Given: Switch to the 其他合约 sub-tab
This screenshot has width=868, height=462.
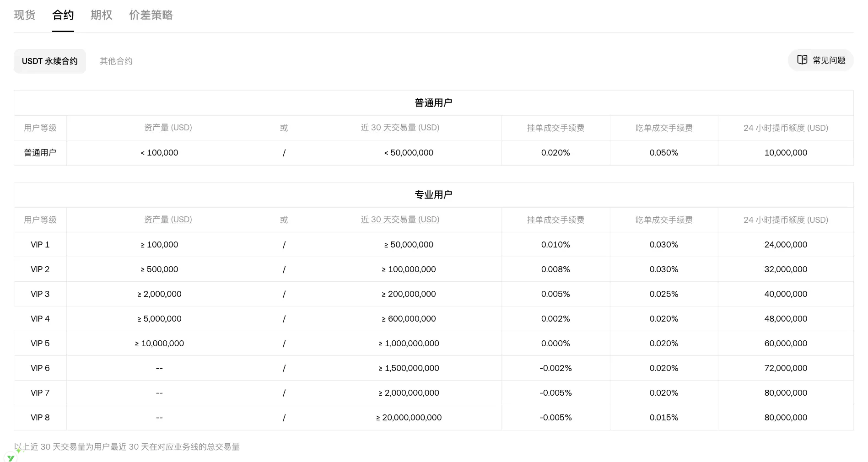Looking at the screenshot, I should 116,61.
